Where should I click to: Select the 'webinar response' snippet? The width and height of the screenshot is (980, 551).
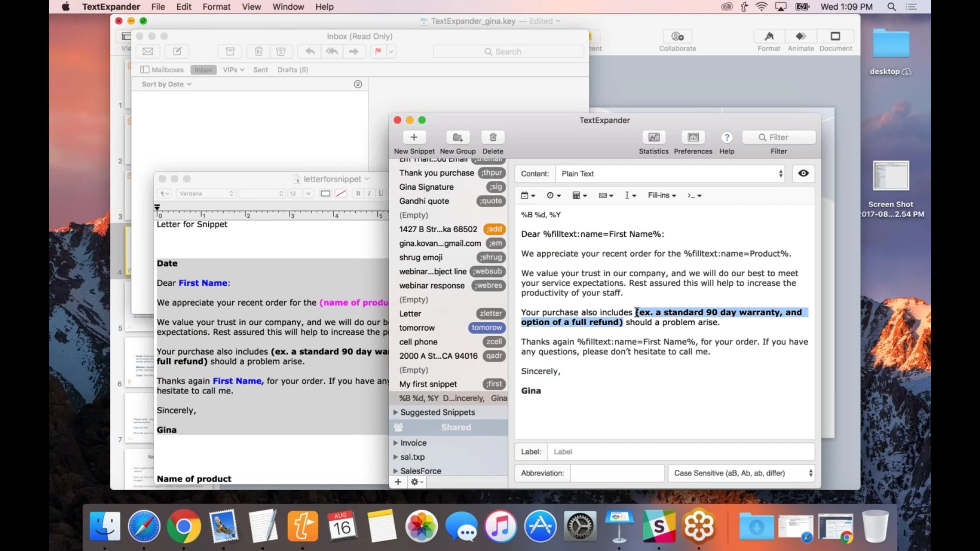[x=448, y=285]
